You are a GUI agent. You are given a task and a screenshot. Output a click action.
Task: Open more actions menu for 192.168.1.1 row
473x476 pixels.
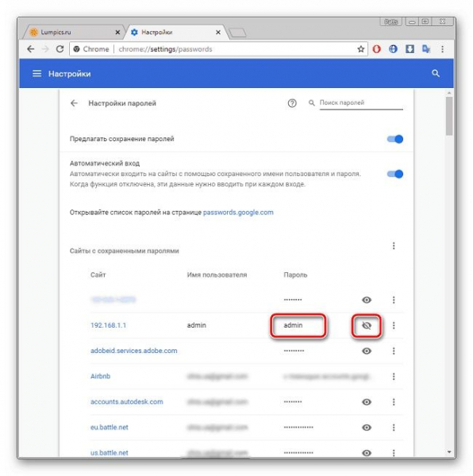pyautogui.click(x=394, y=325)
